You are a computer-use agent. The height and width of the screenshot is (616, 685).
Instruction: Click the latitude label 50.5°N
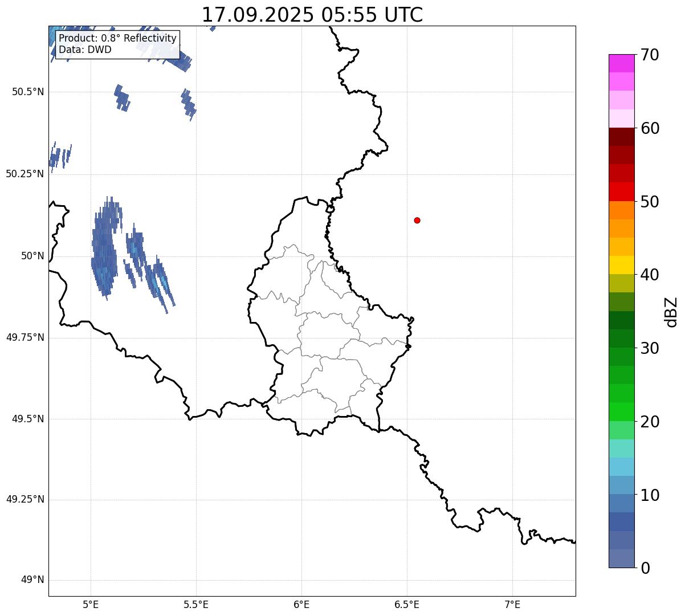tap(27, 92)
